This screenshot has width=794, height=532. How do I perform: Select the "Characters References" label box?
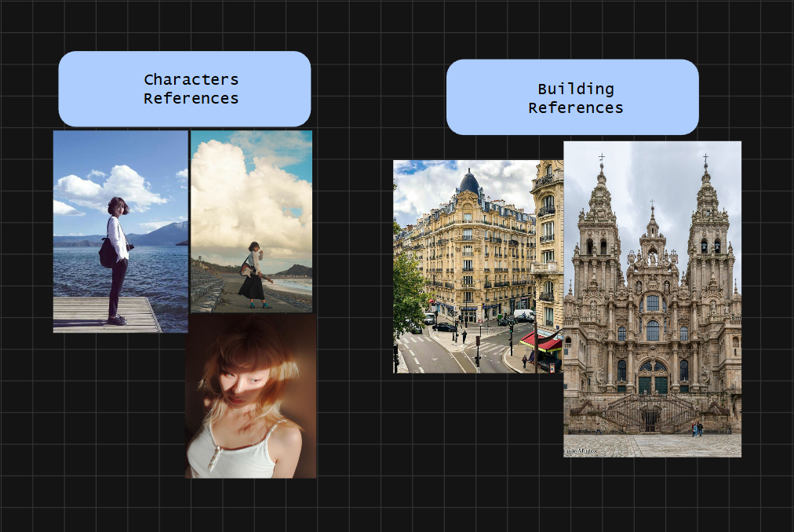pyautogui.click(x=184, y=89)
